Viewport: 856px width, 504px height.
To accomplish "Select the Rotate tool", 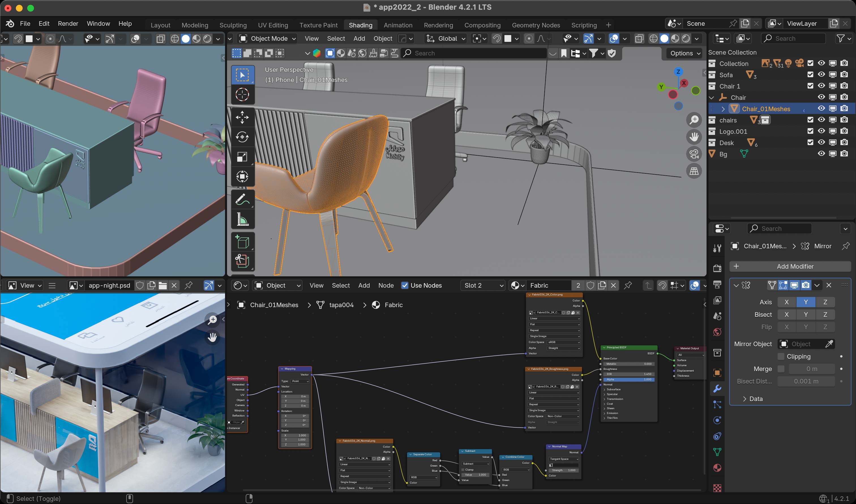I will [242, 137].
